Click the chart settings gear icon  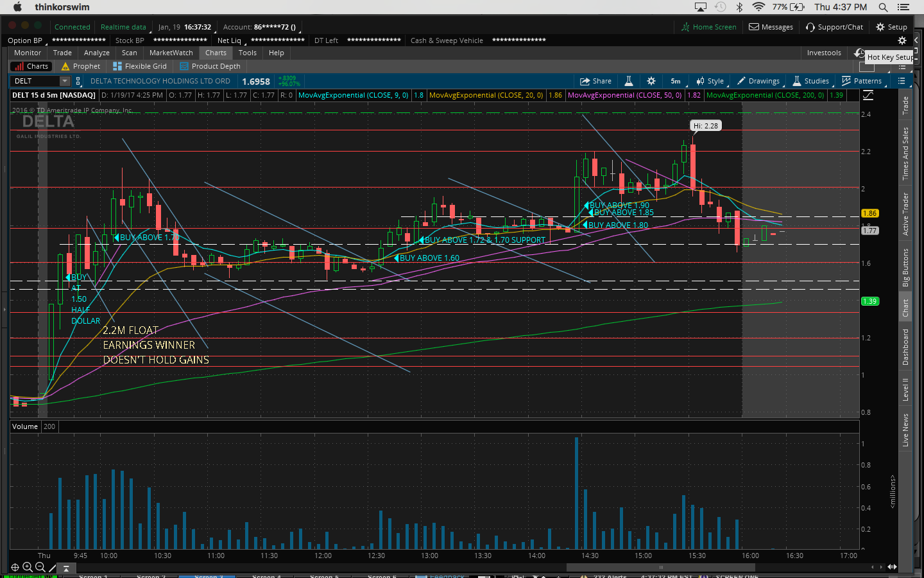click(x=651, y=81)
